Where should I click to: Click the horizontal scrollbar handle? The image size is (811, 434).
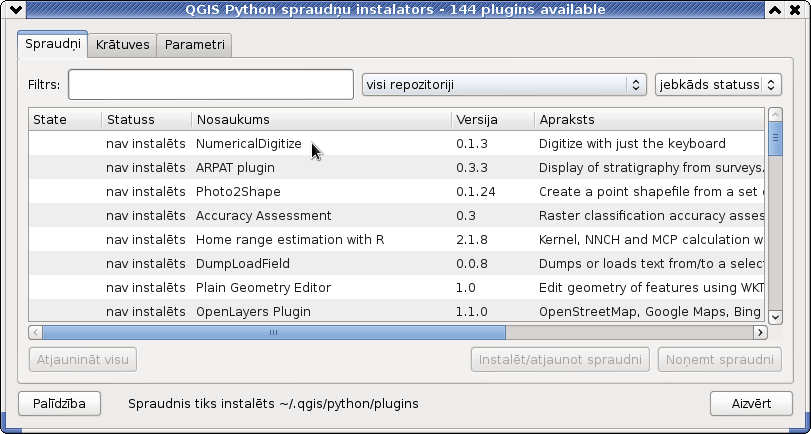[x=274, y=332]
